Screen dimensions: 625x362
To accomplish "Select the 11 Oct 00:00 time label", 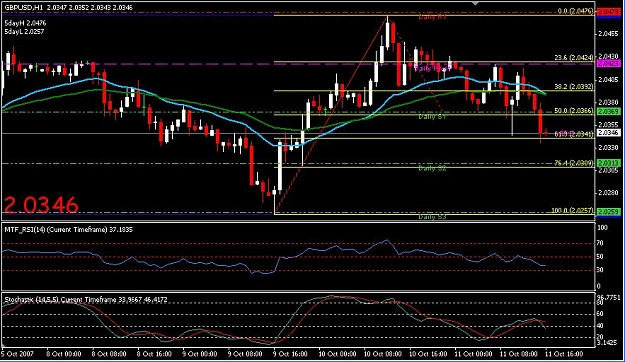I will click(x=474, y=354).
